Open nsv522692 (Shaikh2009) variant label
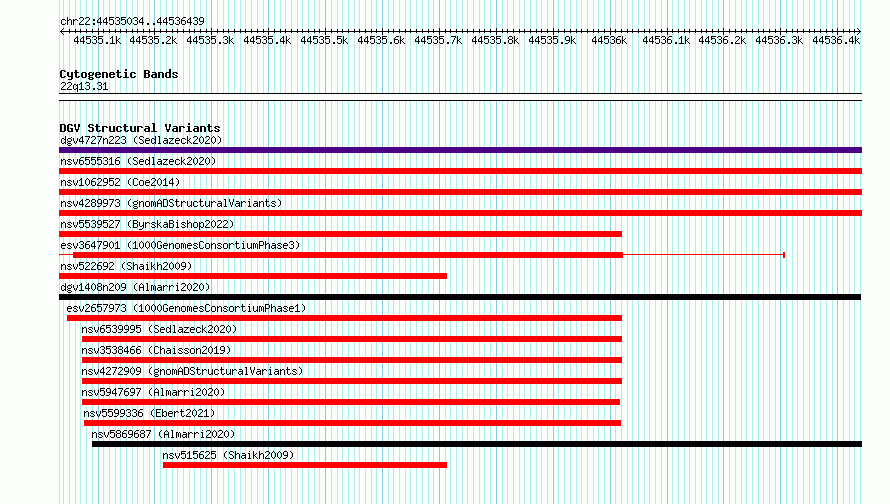Screen dimensions: 890x504 coord(126,266)
